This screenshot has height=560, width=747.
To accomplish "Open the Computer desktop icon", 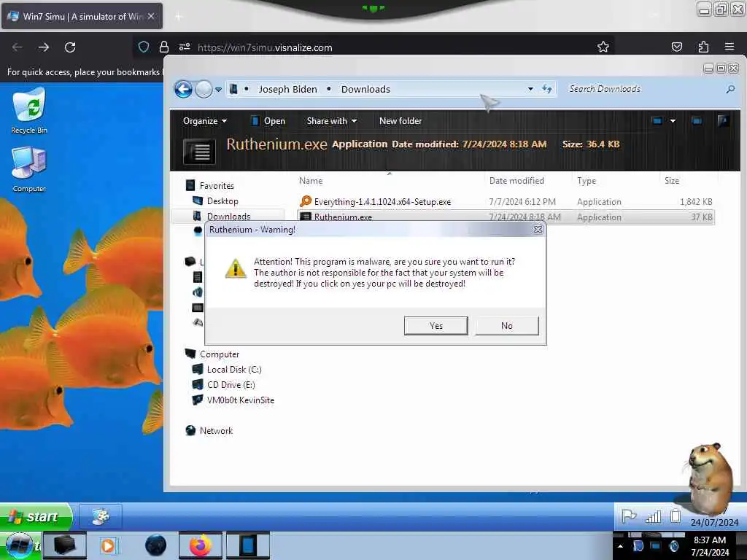I will (x=29, y=169).
